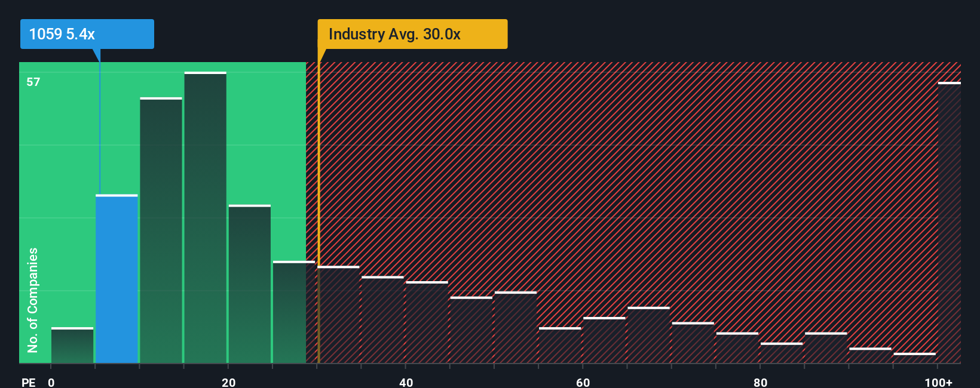Click the '40' x-axis tick label
Image resolution: width=980 pixels, height=388 pixels.
coord(406,383)
